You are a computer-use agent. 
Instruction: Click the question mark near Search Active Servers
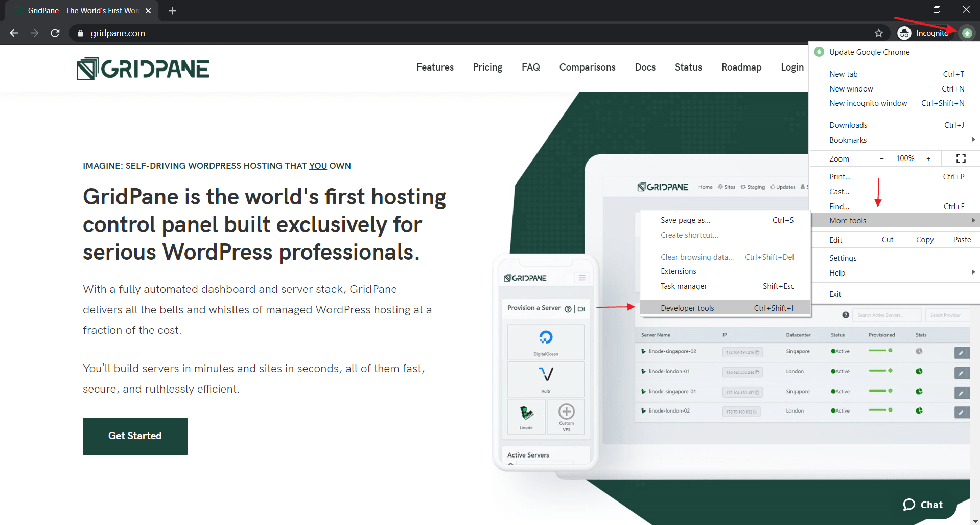pyautogui.click(x=846, y=315)
